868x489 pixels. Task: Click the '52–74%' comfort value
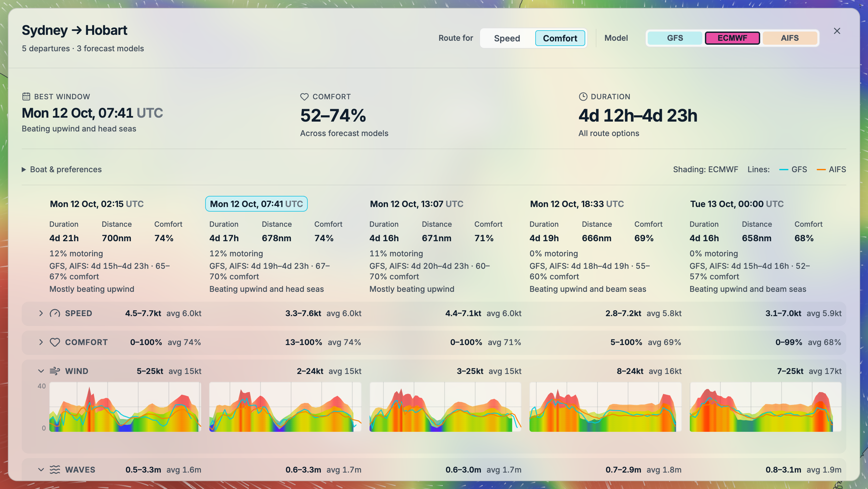coord(333,116)
